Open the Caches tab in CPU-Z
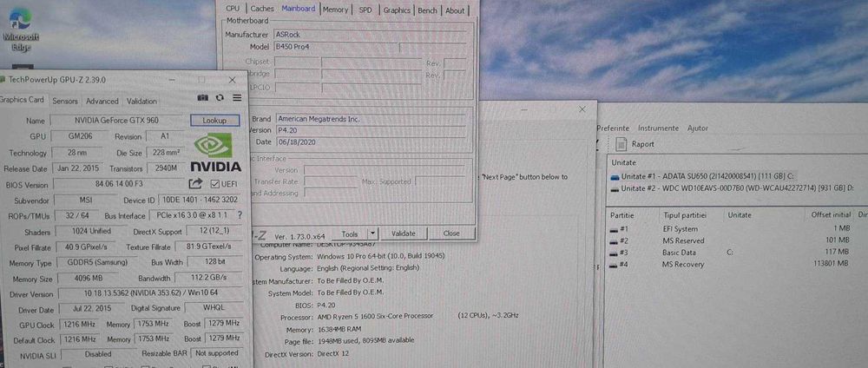Screen dimensions: 868x368 pyautogui.click(x=262, y=9)
